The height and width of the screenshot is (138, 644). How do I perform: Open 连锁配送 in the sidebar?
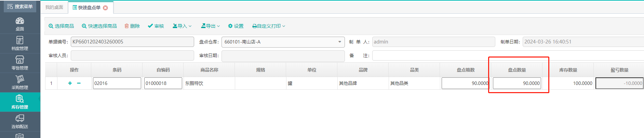pos(20,121)
